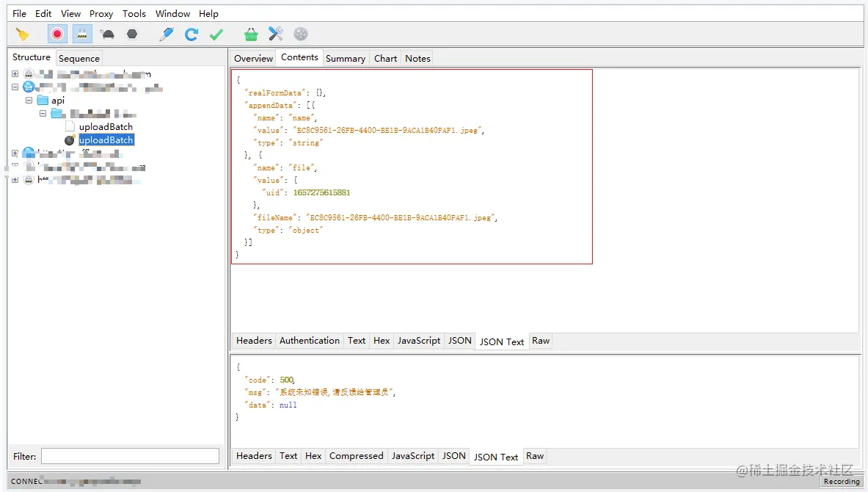Click the Recording status button

(x=842, y=481)
